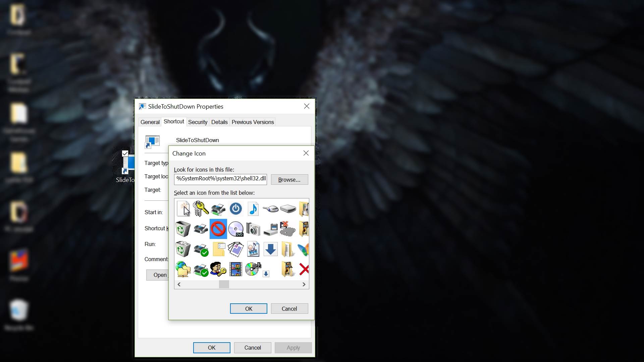Choose the blue music note icon
The image size is (644, 362).
tap(253, 209)
